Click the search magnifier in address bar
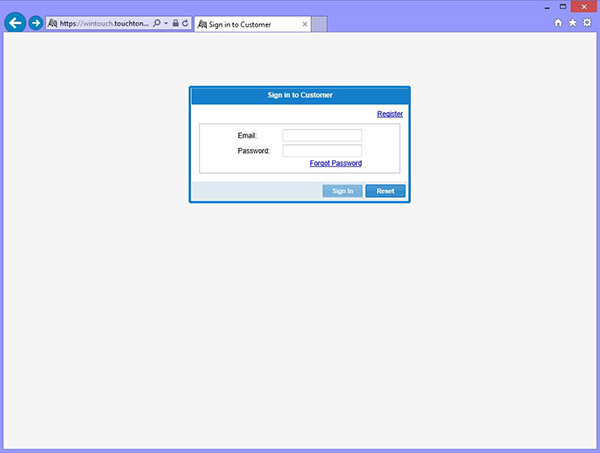Viewport: 600px width, 453px height. point(157,23)
